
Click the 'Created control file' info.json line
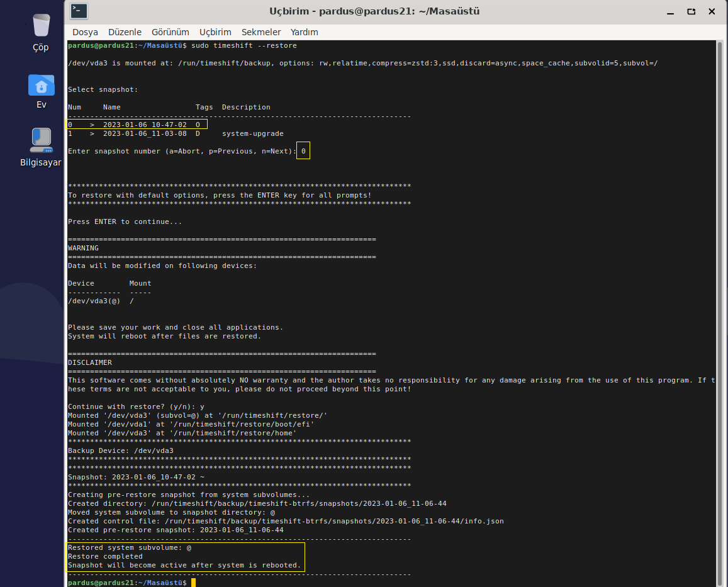(286, 521)
